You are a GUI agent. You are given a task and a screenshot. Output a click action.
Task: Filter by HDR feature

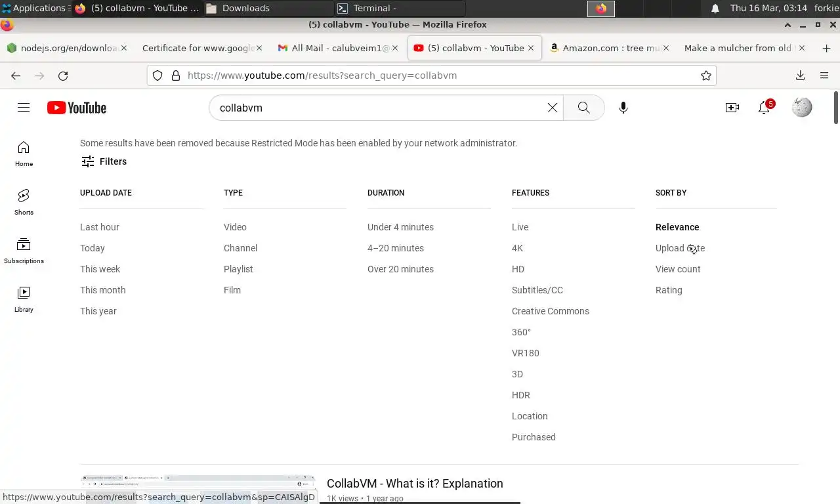click(521, 395)
